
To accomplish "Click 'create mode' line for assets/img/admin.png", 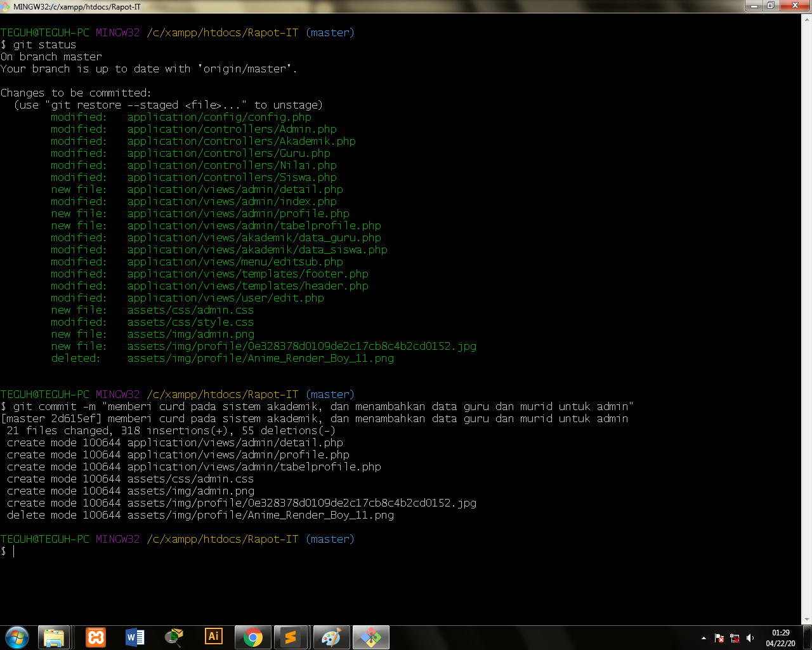I will [x=131, y=491].
